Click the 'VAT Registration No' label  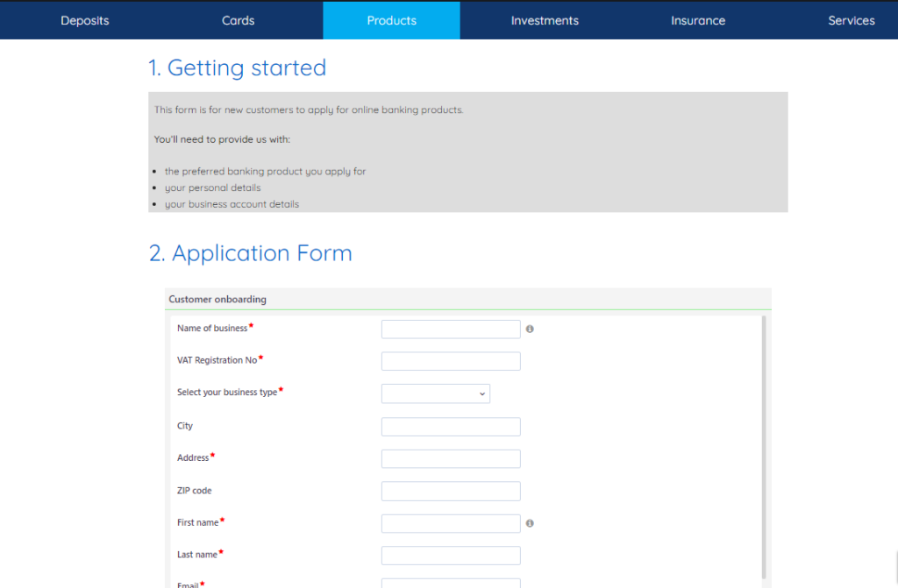coord(217,360)
